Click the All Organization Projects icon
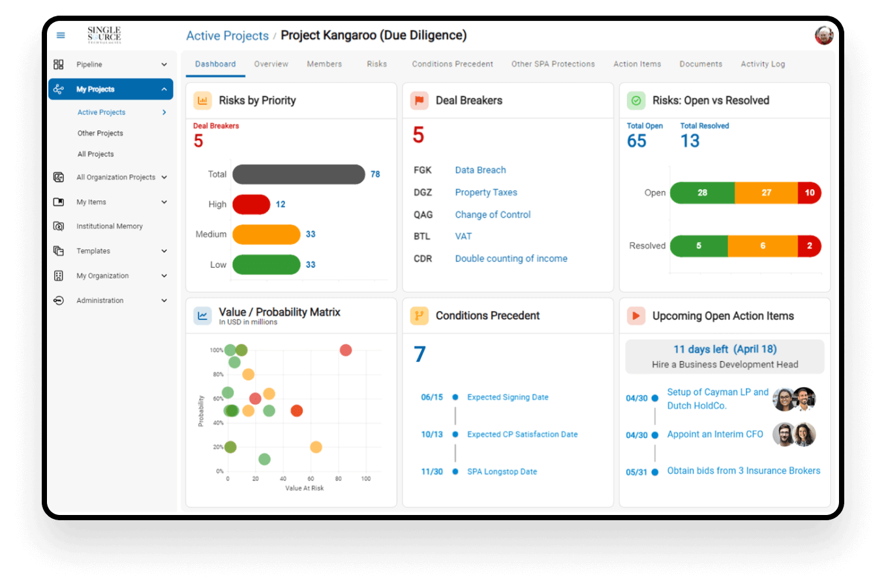The width and height of the screenshot is (886, 588). coord(59,177)
